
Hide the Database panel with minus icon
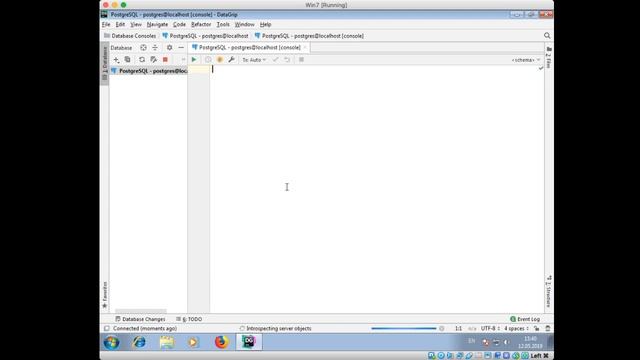point(181,48)
